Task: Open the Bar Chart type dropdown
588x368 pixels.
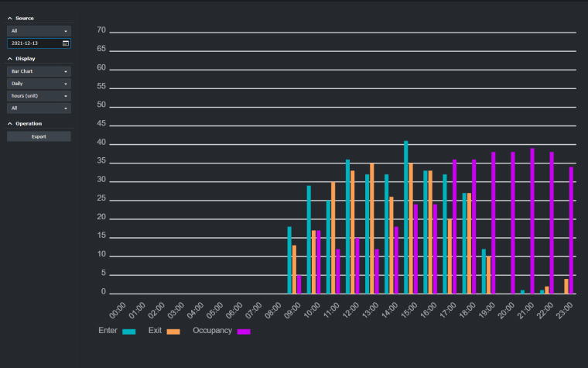Action: click(x=39, y=71)
